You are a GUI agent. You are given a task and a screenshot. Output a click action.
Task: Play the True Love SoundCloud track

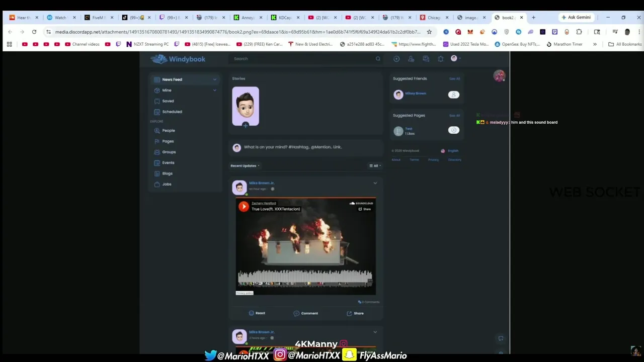point(244,206)
